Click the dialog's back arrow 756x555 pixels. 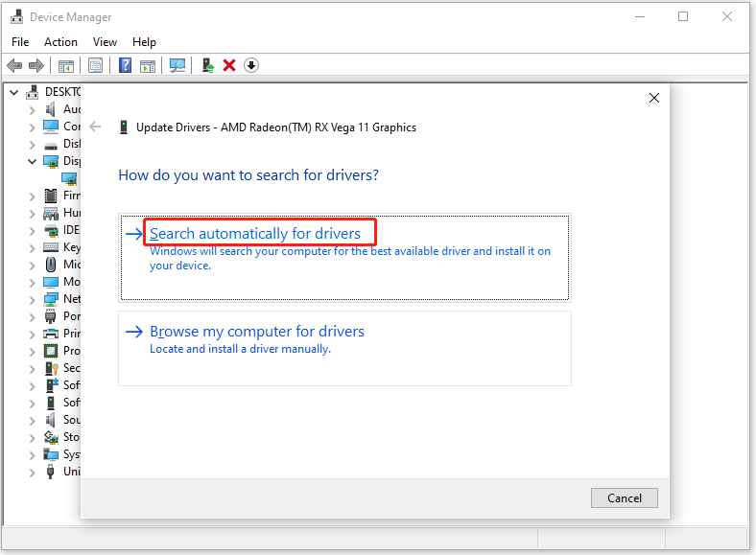coord(96,127)
